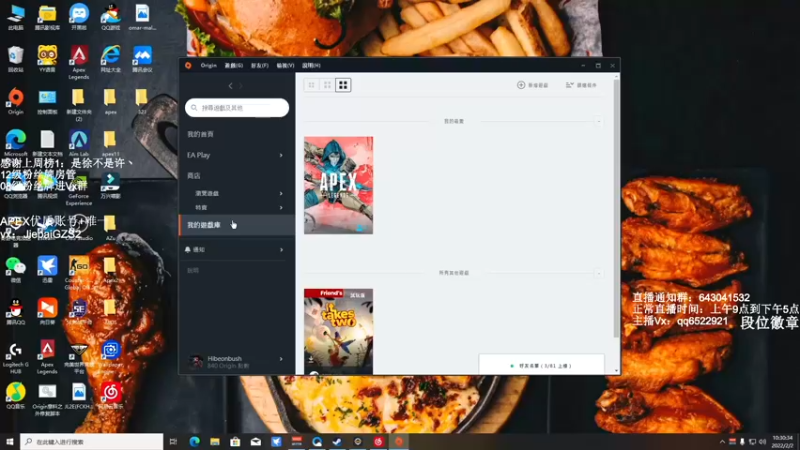Switch library to medium tile view
This screenshot has height=450, width=800.
click(x=327, y=85)
